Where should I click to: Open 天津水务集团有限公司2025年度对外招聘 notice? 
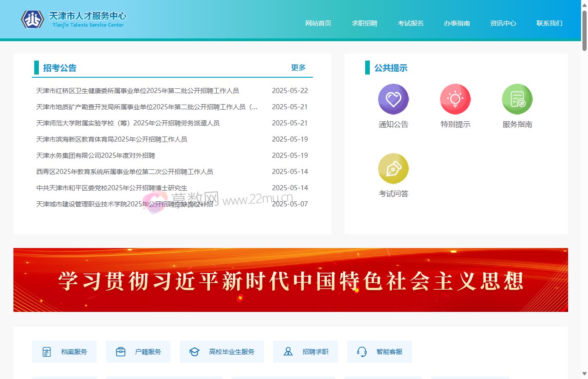point(96,155)
